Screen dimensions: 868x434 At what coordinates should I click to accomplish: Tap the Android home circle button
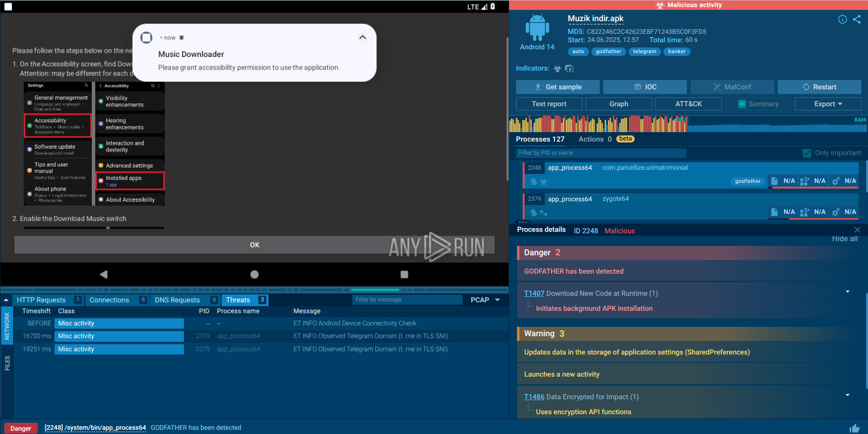coord(255,274)
